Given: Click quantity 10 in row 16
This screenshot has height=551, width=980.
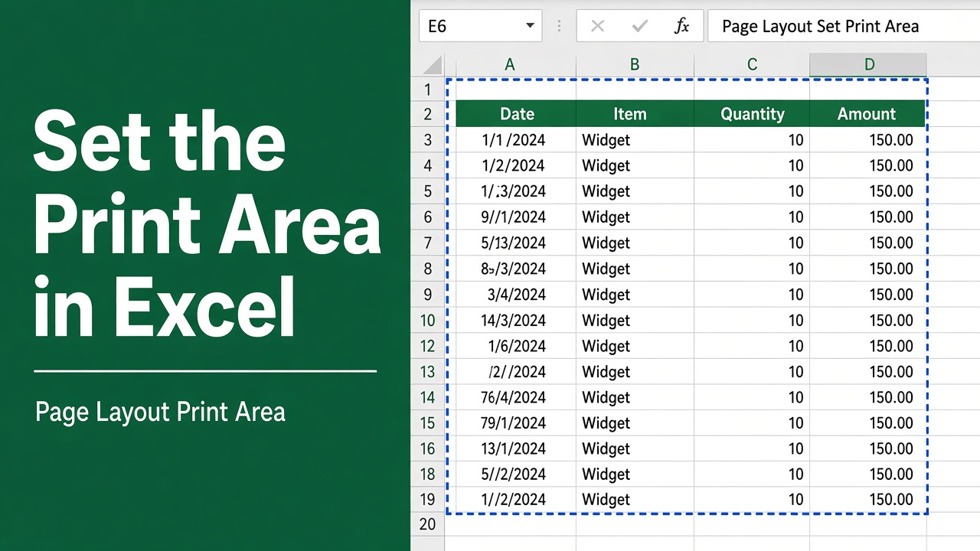Looking at the screenshot, I should (x=752, y=448).
